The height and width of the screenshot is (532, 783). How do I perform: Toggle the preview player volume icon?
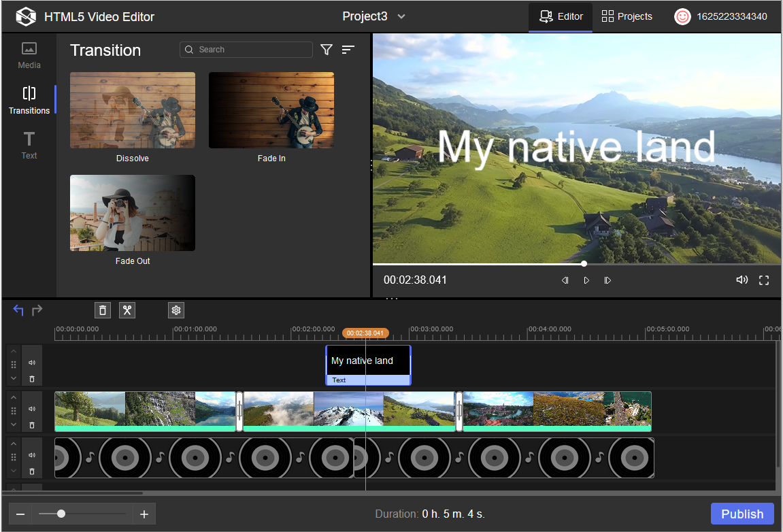[742, 280]
